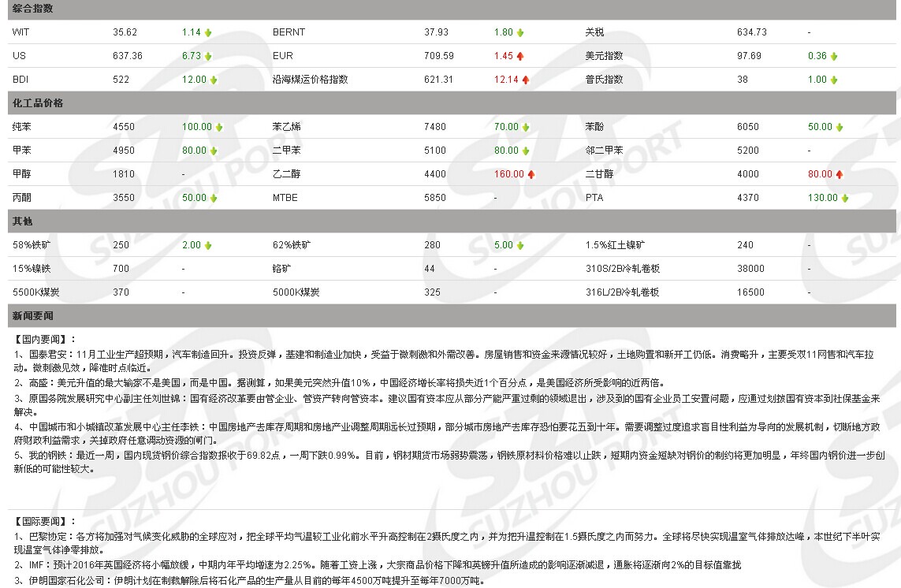The image size is (901, 588).
Task: Click the 关税 label
Action: (594, 32)
